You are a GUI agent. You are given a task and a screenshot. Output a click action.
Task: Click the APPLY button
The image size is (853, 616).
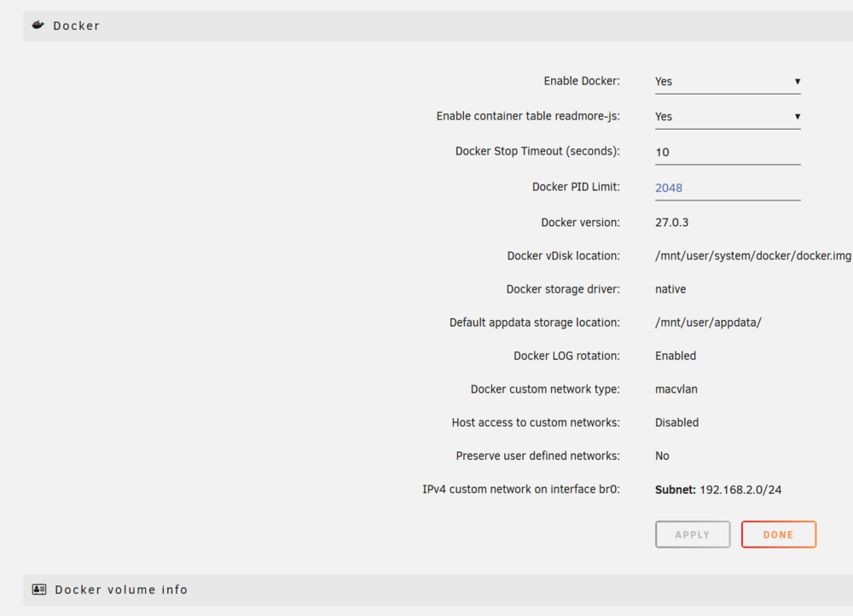tap(693, 534)
